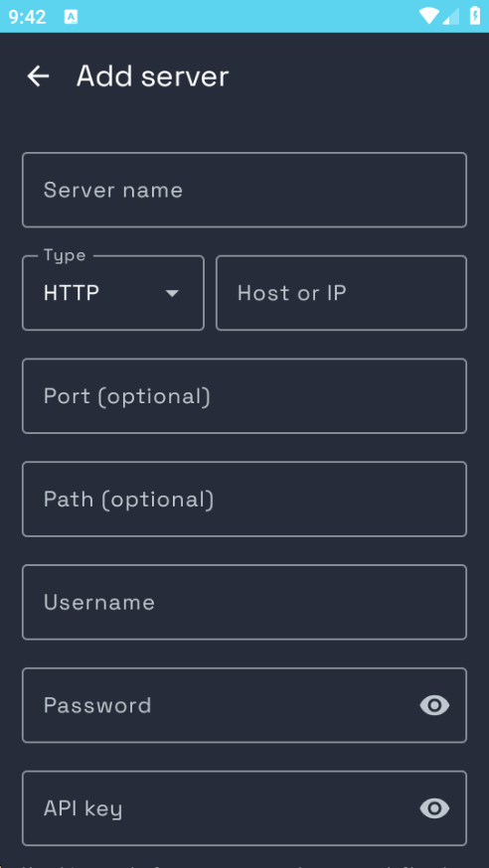Tap the 9:42 clock in status bar
The height and width of the screenshot is (868, 489).
point(27,17)
